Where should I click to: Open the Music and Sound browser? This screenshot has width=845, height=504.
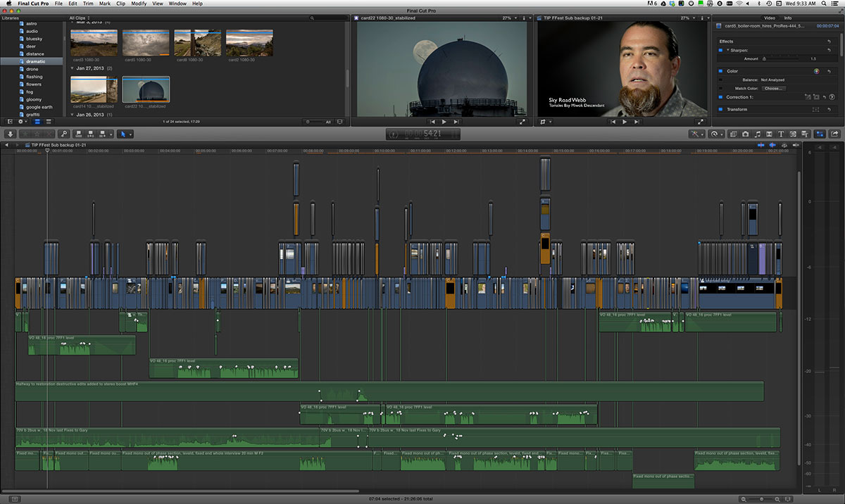click(x=758, y=134)
